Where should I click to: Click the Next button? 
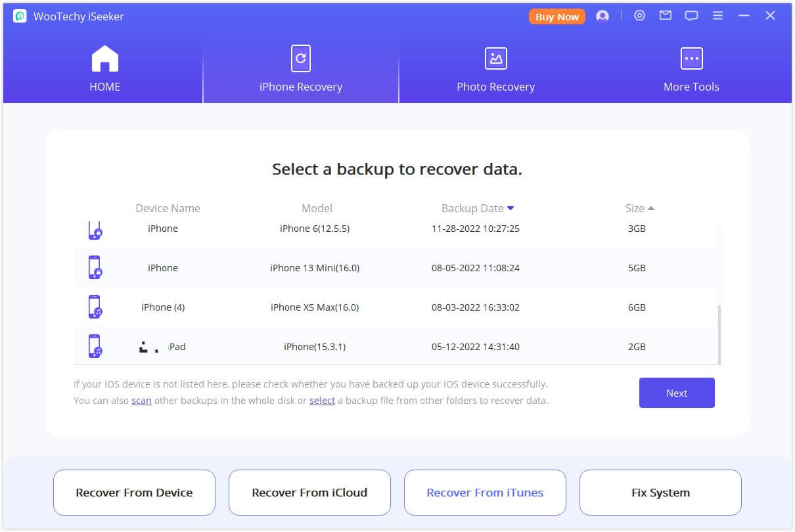point(677,393)
